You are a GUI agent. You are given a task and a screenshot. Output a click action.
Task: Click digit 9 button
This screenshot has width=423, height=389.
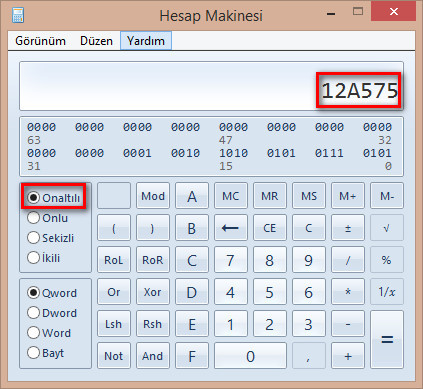(x=309, y=260)
